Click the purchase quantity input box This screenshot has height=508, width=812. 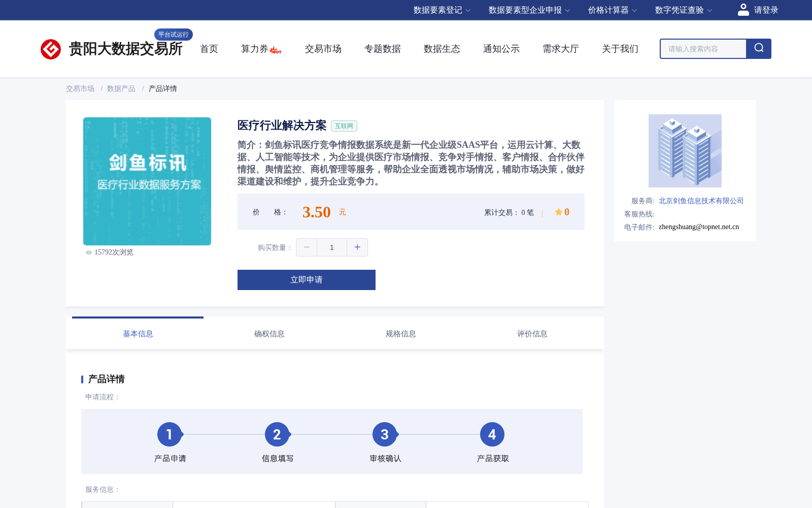(332, 247)
